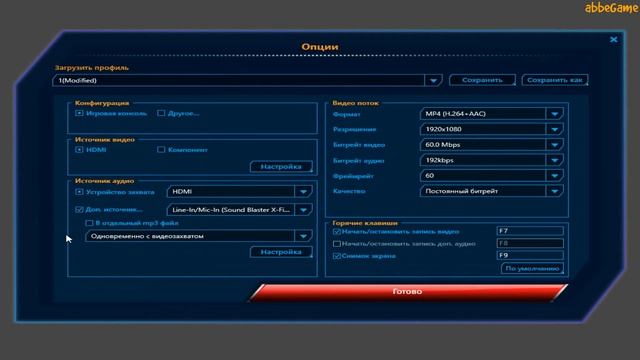The image size is (640, 360).
Task: Choose Компонент as the video source
Action: click(161, 150)
